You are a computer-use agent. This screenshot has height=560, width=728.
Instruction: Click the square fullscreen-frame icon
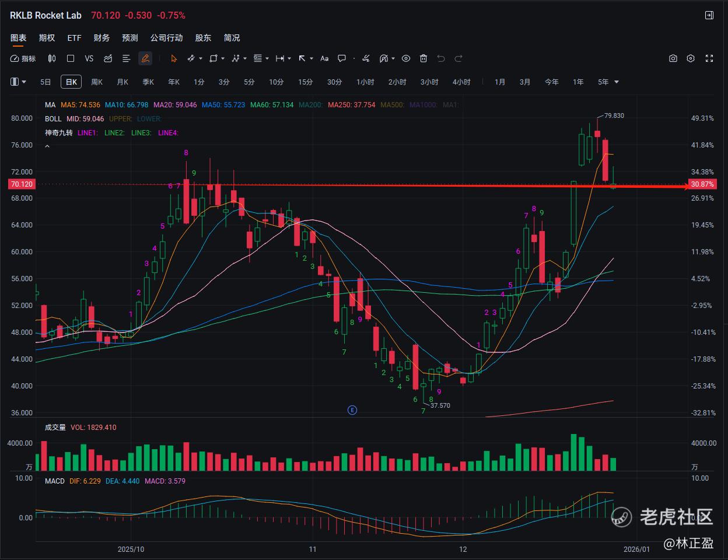71,58
